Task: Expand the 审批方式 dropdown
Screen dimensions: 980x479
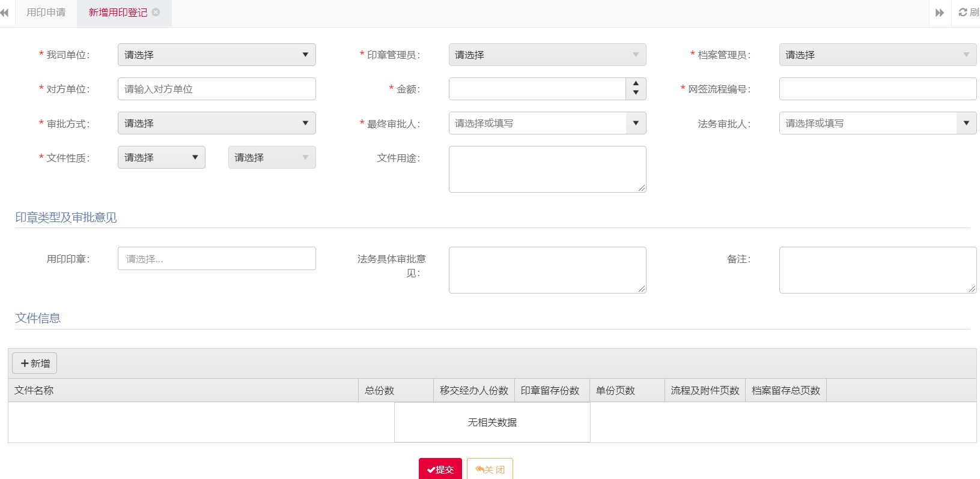Action: click(x=216, y=123)
